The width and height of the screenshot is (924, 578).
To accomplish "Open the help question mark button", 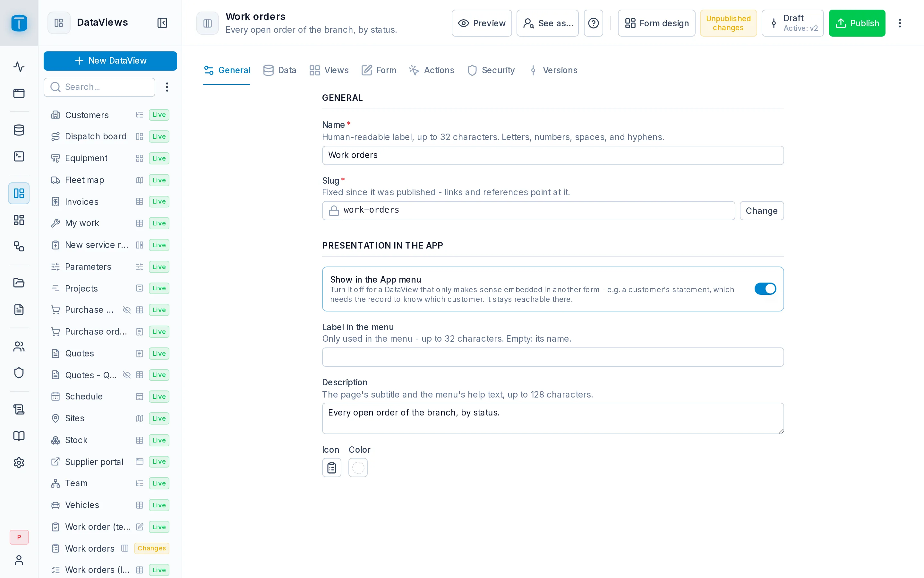I will click(x=593, y=23).
